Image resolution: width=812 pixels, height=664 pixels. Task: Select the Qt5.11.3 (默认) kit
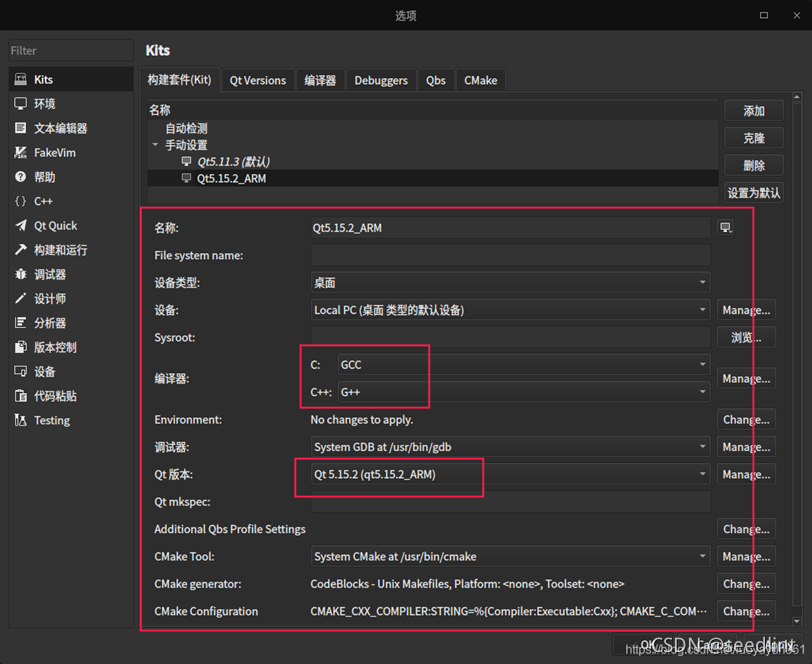233,162
